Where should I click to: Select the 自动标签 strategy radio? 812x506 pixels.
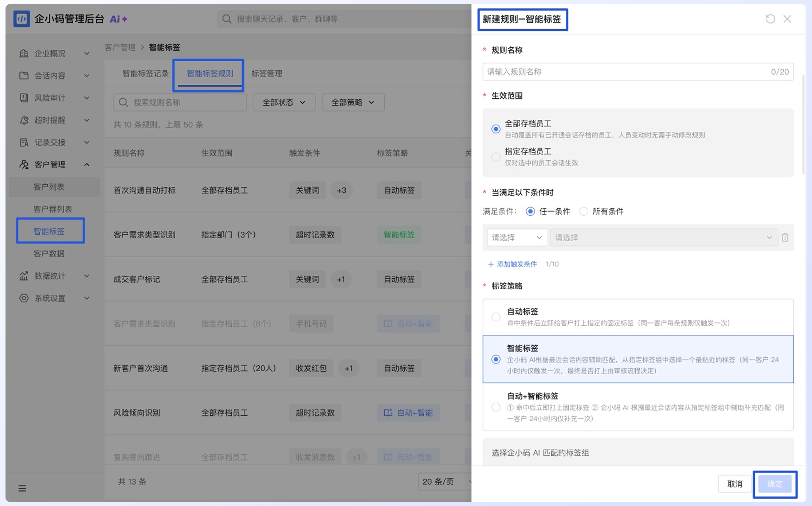(496, 317)
